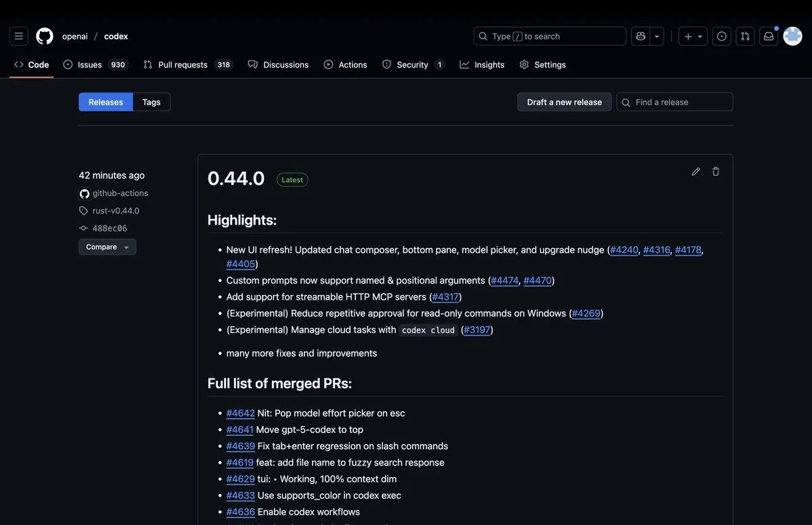Open pull request #4642
Image resolution: width=812 pixels, height=525 pixels.
[x=240, y=413]
